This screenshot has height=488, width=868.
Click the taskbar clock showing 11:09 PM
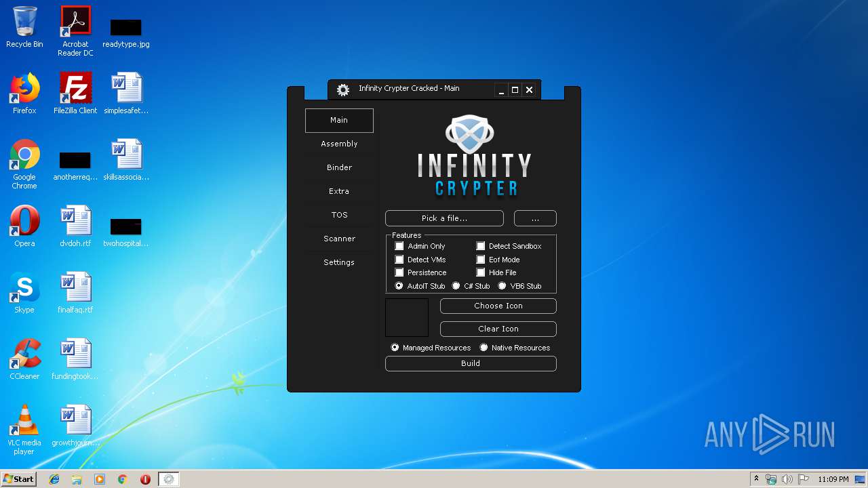(833, 479)
